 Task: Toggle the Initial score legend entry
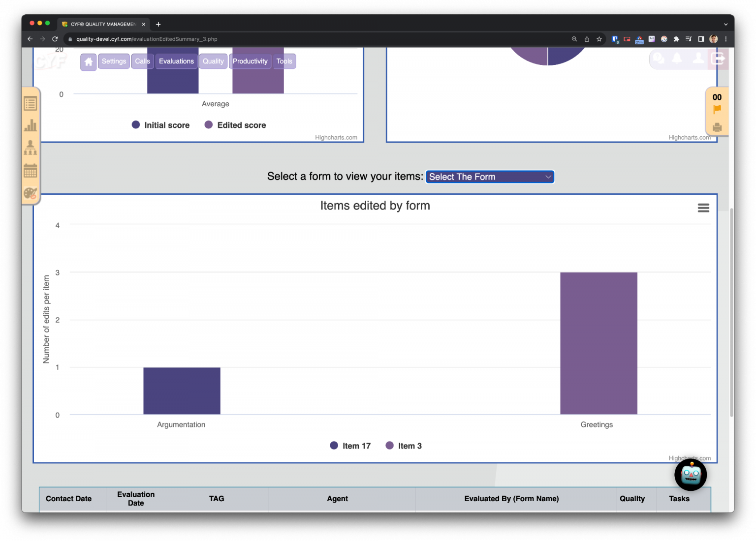pyautogui.click(x=160, y=125)
